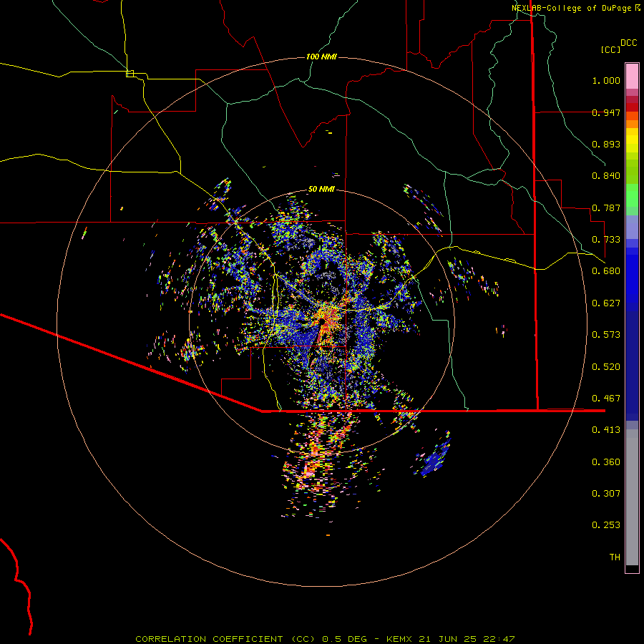The height and width of the screenshot is (644, 644).
Task: Click the 0.787 color scale label
Action: 606,208
